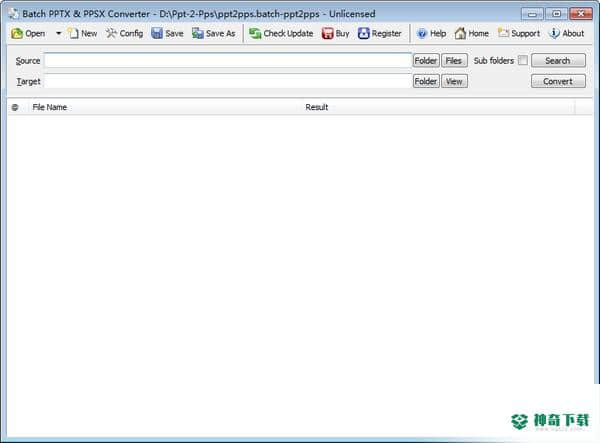Open the Support page
The height and width of the screenshot is (443, 600).
click(x=519, y=34)
